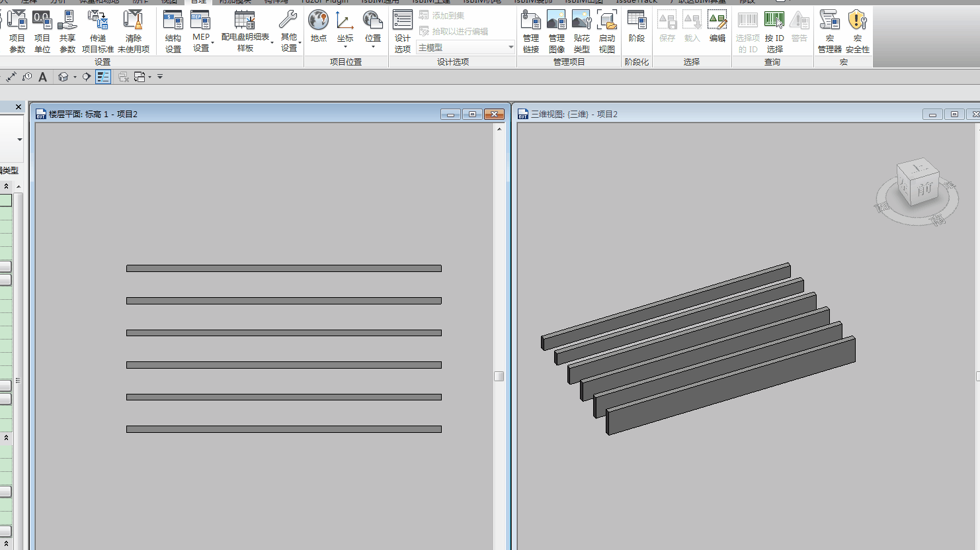Click the scrollbar thumb of the floor plan window
Viewport: 980px width, 550px height.
tap(499, 376)
